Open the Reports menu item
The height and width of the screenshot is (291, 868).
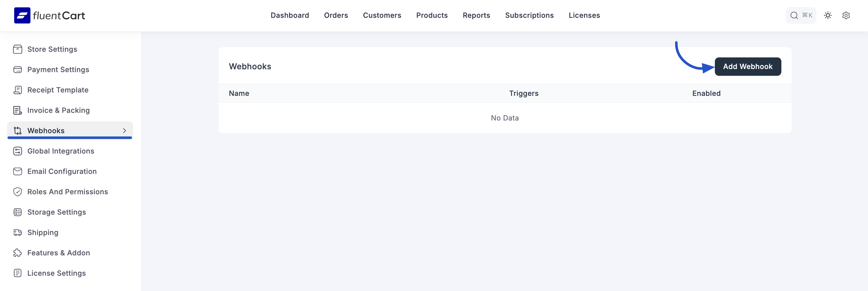click(x=476, y=16)
